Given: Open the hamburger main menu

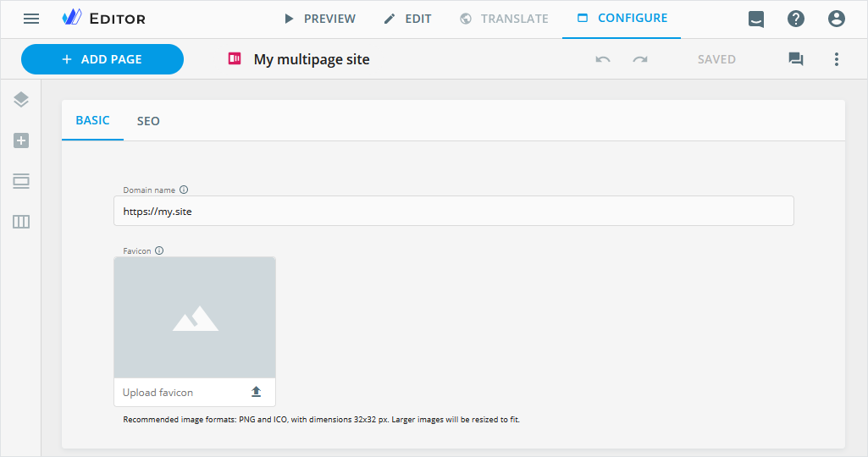Looking at the screenshot, I should pos(31,19).
